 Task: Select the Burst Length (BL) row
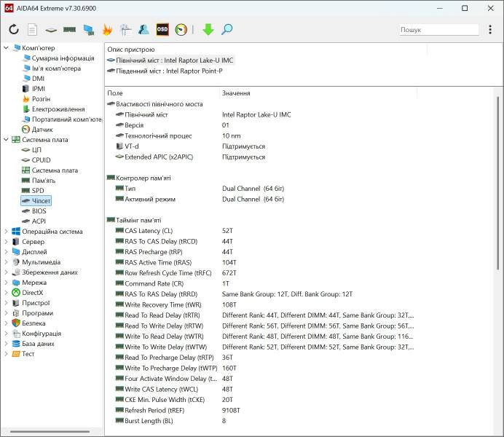[260, 421]
